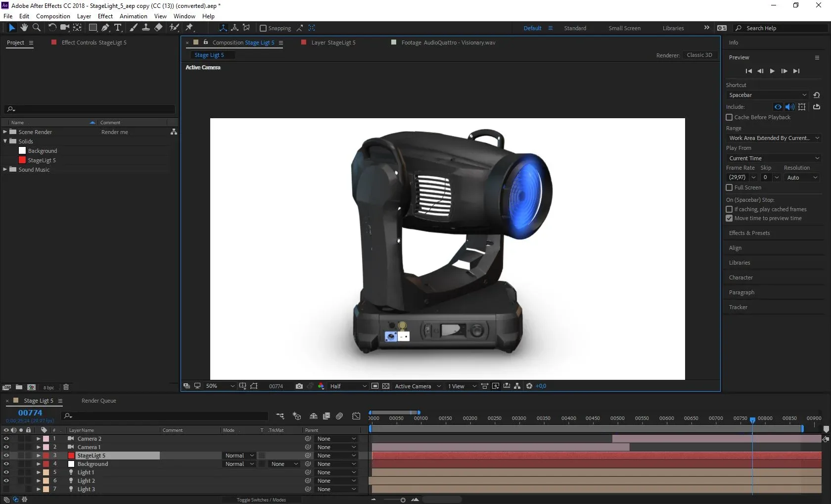Open the Animation menu
The image size is (831, 504).
click(x=133, y=16)
